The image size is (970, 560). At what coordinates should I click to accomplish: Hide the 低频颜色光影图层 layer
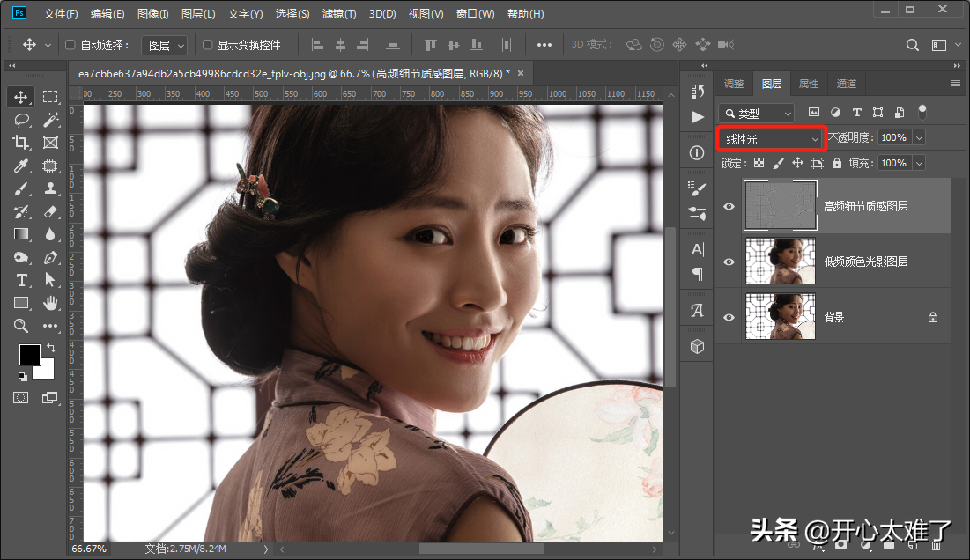(x=729, y=262)
